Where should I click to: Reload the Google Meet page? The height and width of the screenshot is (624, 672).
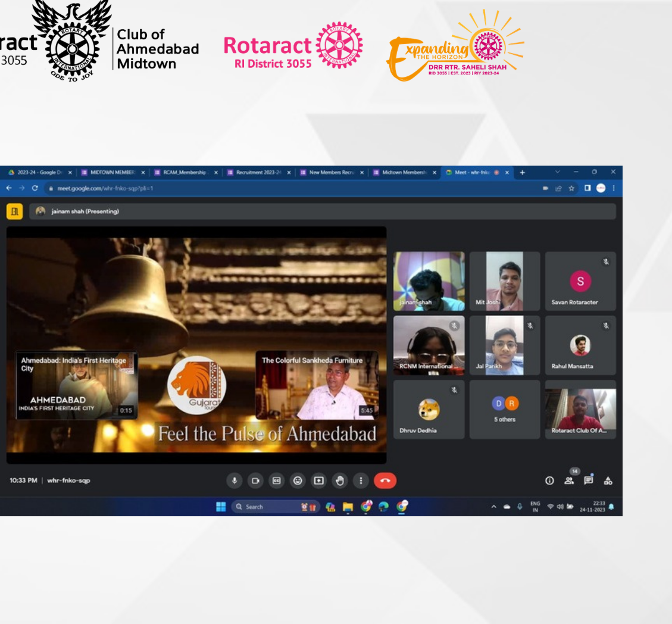(x=35, y=188)
